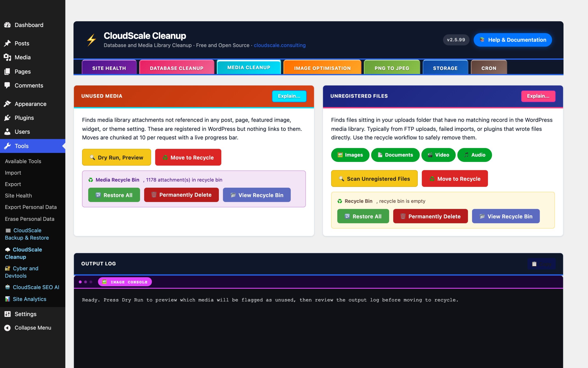This screenshot has height=368, width=588.
Task: Select the Media Cleanup tab
Action: click(x=249, y=67)
